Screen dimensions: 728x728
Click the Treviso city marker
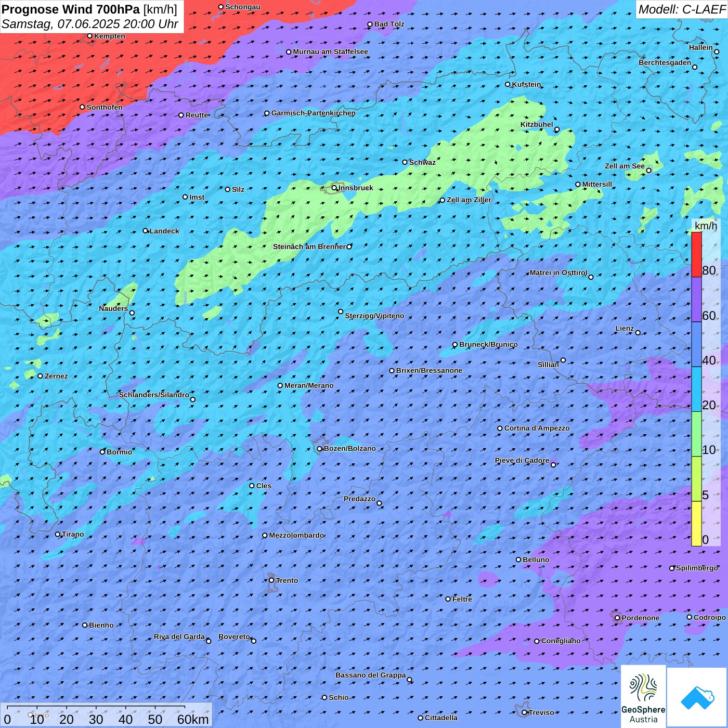[x=524, y=712]
